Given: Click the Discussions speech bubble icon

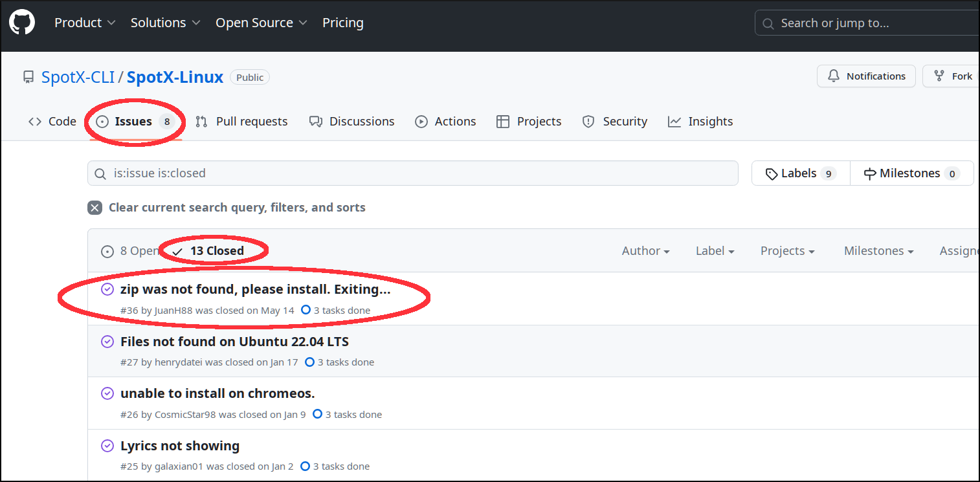Looking at the screenshot, I should tap(316, 122).
